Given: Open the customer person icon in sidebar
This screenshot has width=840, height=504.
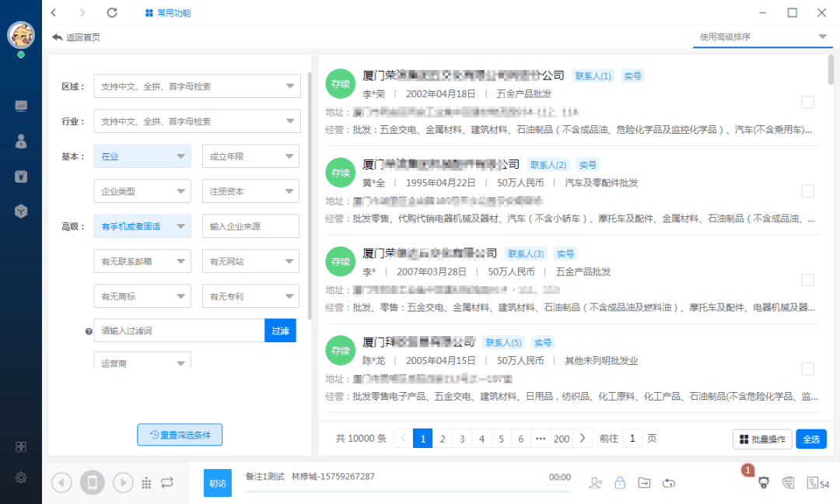Looking at the screenshot, I should pyautogui.click(x=21, y=142).
